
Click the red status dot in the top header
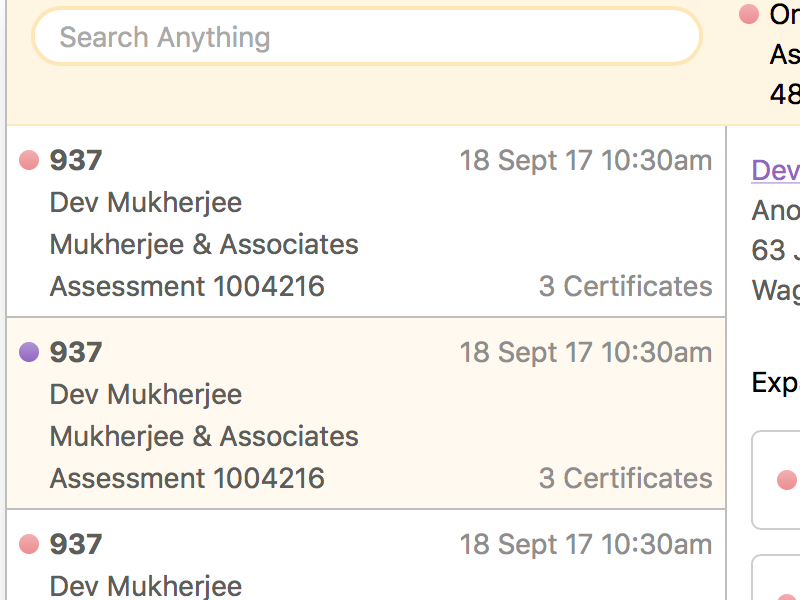(748, 15)
